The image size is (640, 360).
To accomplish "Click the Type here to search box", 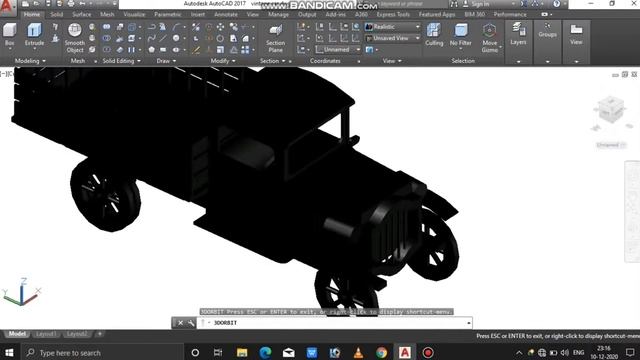I will pos(102,353).
